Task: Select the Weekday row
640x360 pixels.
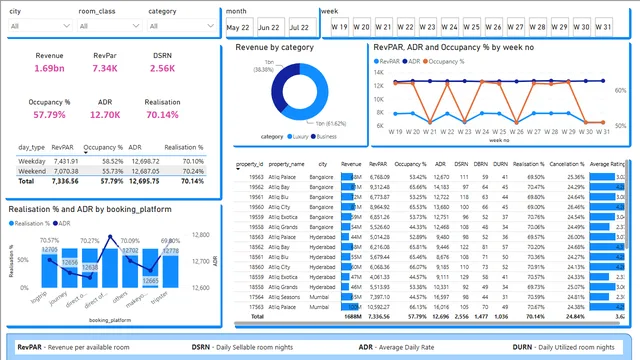Action: (x=111, y=161)
